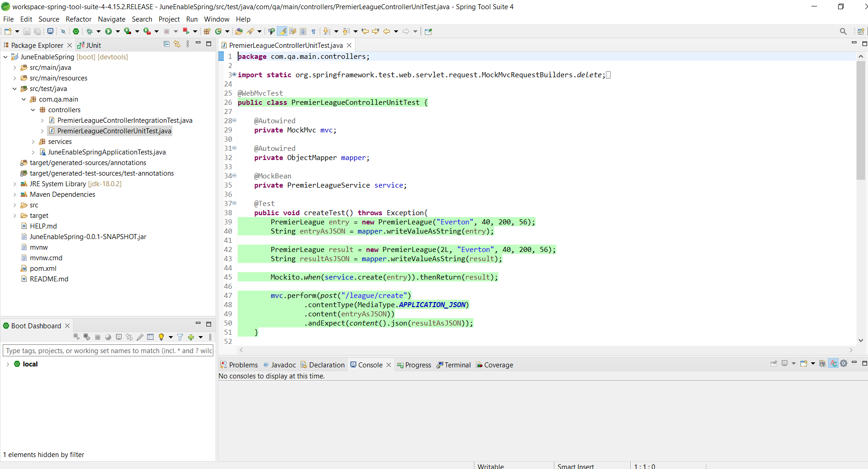Viewport: 868px width, 469px height.
Task: Open PremierLeagueControllerIntegrationTest.java from Package Explorer
Action: click(x=125, y=120)
